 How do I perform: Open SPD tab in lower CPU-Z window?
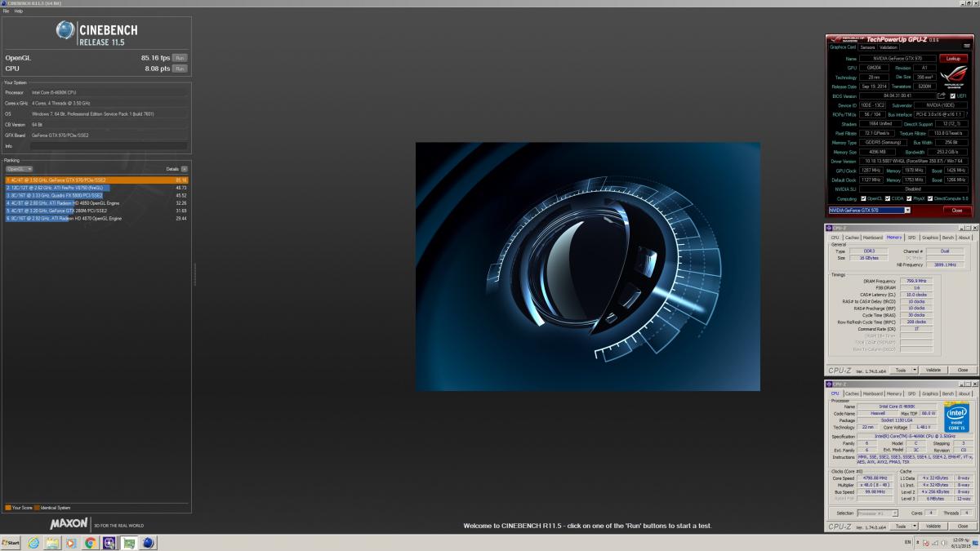tap(911, 393)
